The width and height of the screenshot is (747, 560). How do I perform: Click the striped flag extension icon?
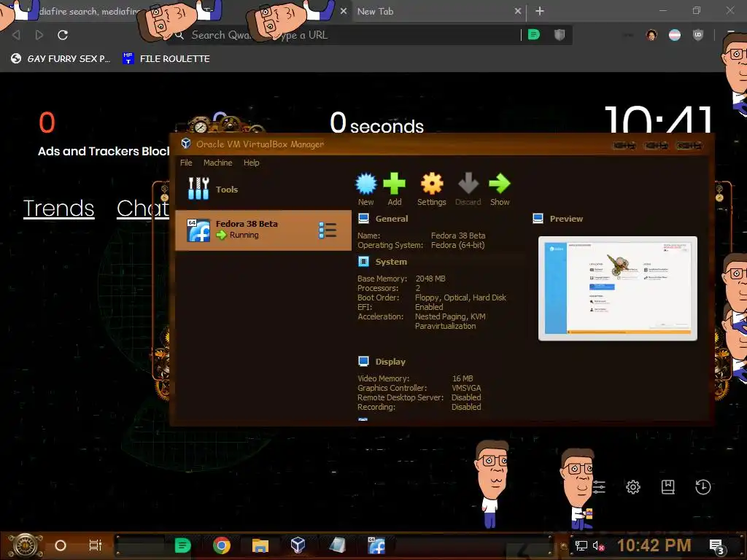(675, 35)
